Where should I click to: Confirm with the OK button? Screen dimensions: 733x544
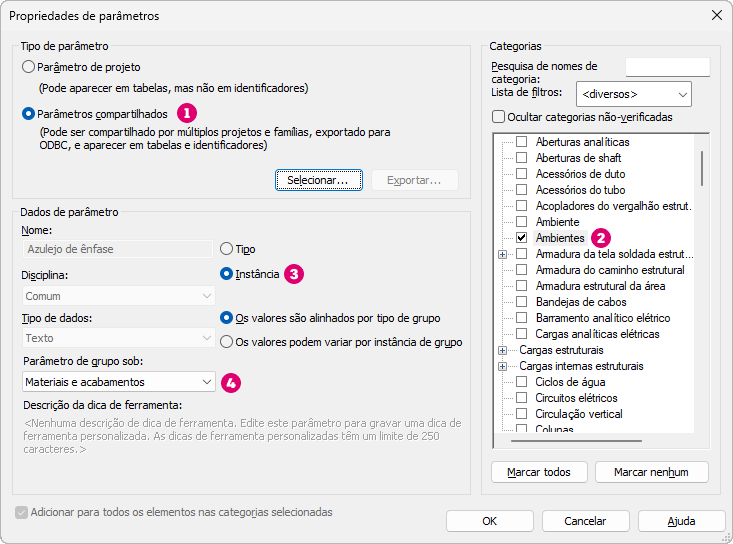tap(489, 521)
